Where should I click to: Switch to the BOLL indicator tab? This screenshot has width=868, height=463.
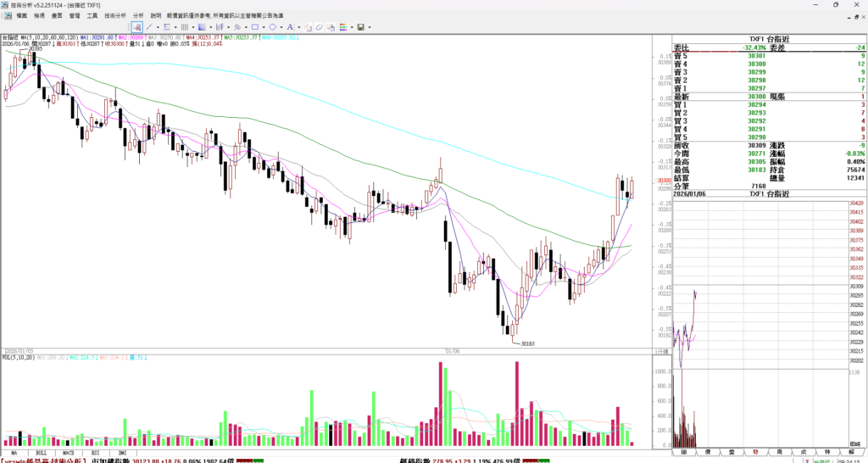[x=41, y=454]
